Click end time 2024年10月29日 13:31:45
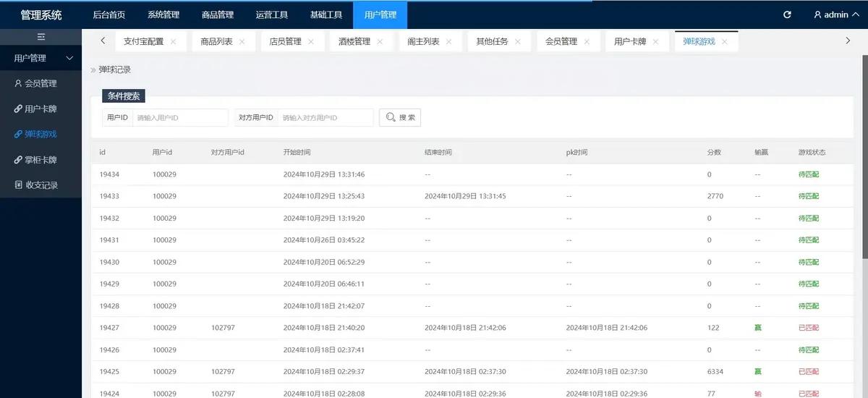This screenshot has width=868, height=398. click(x=465, y=196)
